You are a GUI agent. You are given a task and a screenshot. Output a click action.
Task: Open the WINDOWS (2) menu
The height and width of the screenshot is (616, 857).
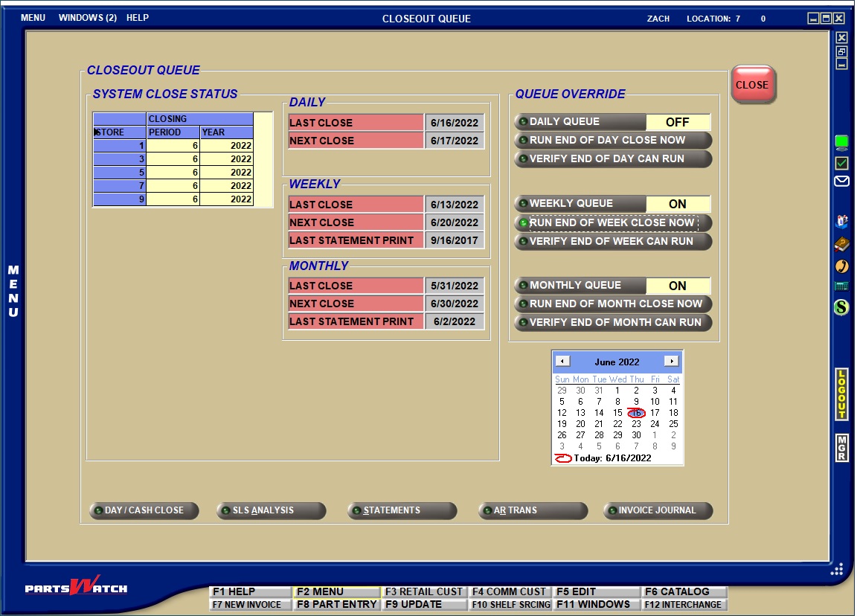[x=88, y=18]
